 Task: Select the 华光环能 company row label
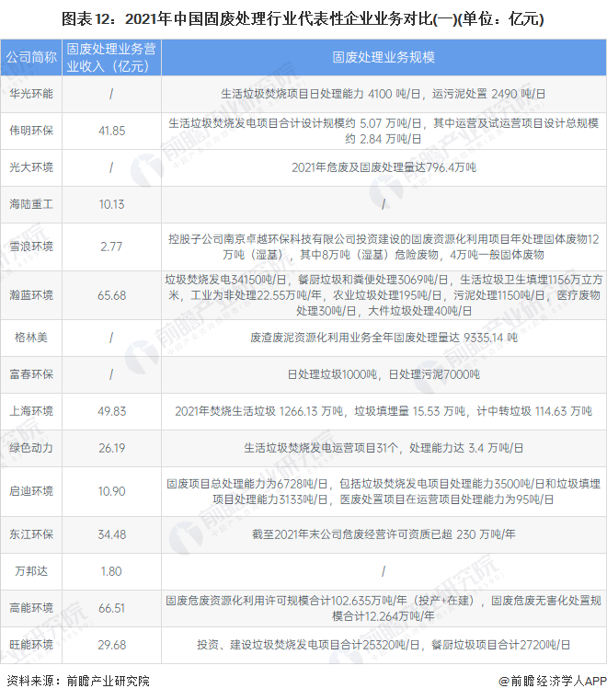pos(31,94)
